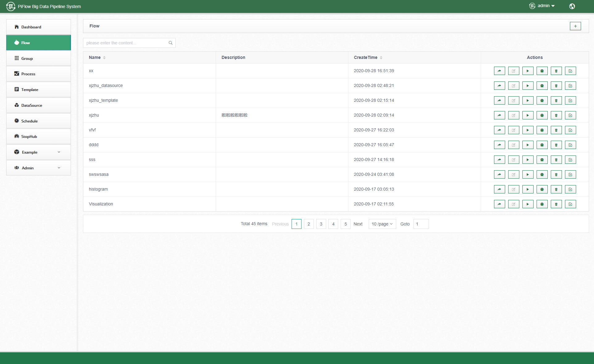Run the xx flow with play icon
Screen dimensions: 594x364
[528, 71]
